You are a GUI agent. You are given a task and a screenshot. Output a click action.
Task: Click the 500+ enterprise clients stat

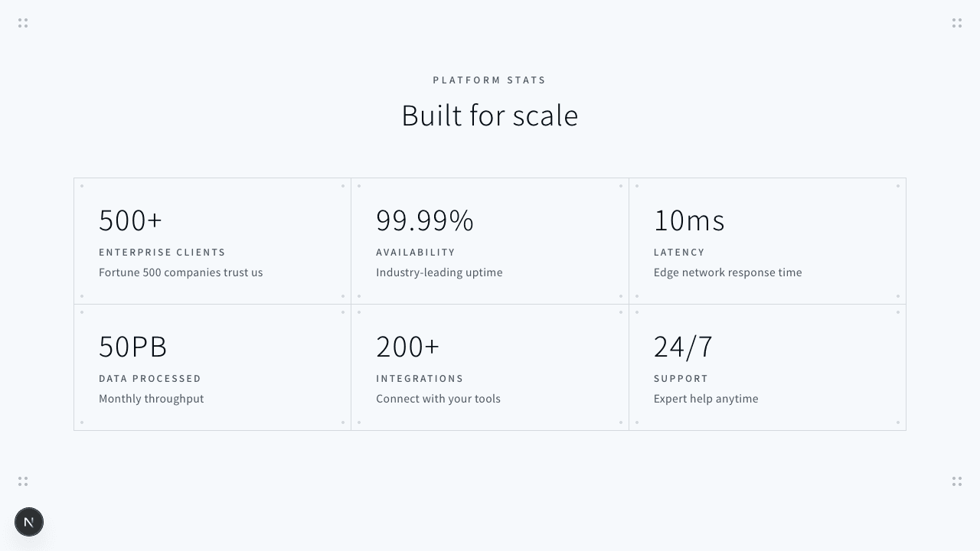pyautogui.click(x=131, y=220)
